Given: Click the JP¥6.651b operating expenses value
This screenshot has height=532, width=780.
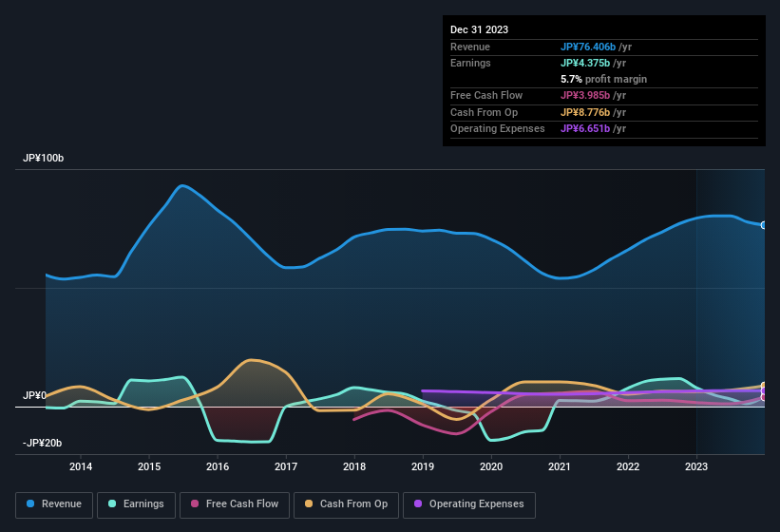Looking at the screenshot, I should pos(585,129).
